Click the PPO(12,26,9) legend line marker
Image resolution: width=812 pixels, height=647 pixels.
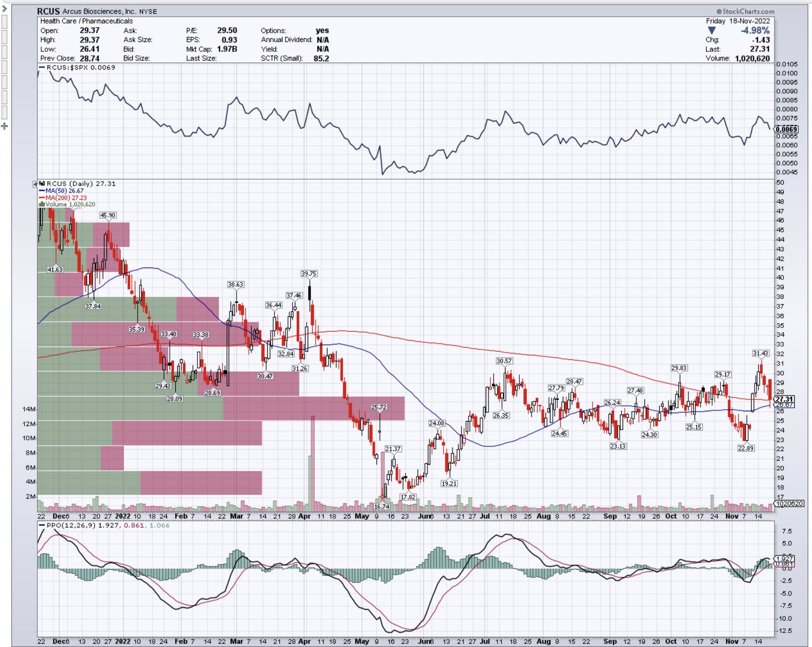[x=42, y=525]
